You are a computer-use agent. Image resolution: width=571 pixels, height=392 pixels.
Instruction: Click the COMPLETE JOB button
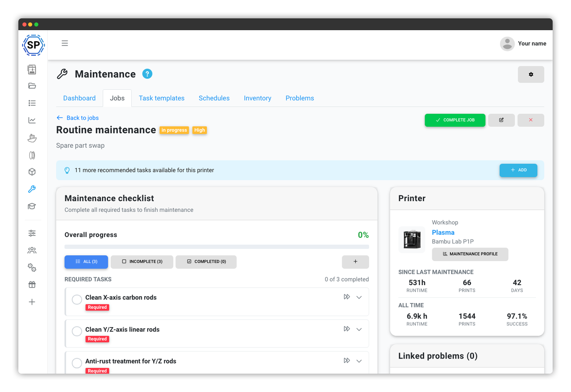point(455,120)
